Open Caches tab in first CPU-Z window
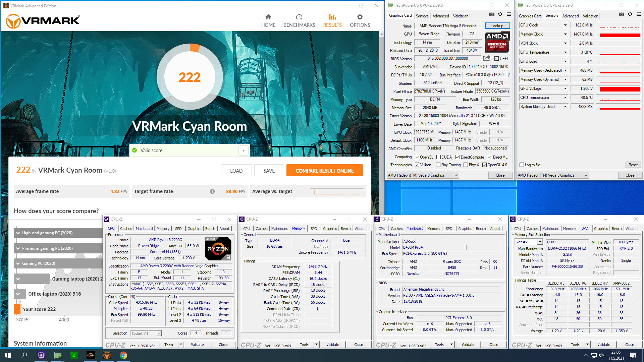644x362 pixels. 126,229
